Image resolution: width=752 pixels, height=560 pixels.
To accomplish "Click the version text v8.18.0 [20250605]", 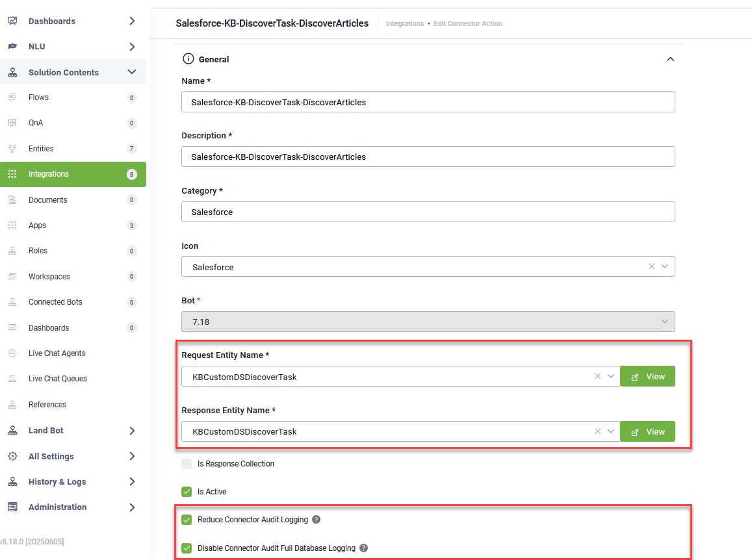I will 32,542.
